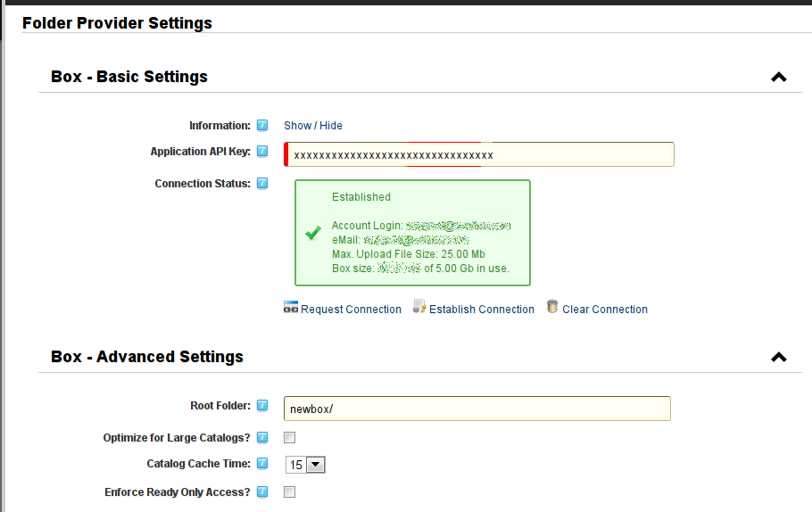
Task: Click the 'Catalog Cache Time:' label
Action: [198, 463]
